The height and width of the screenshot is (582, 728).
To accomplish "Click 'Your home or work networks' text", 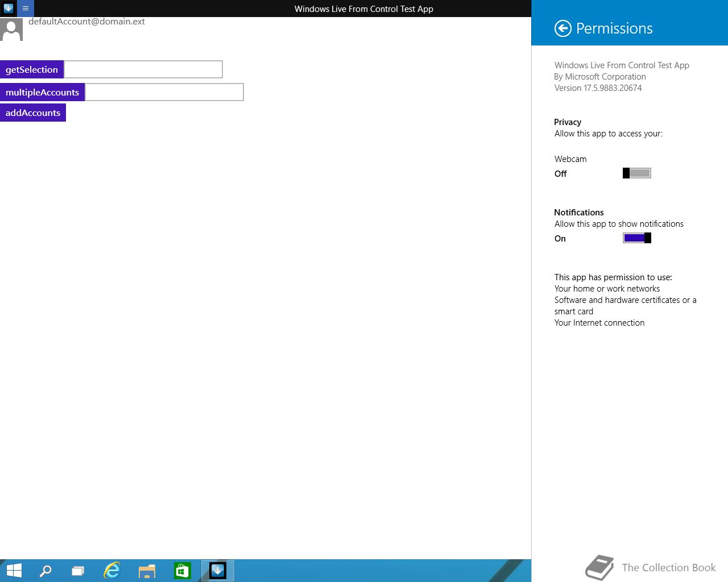I will pyautogui.click(x=607, y=289).
